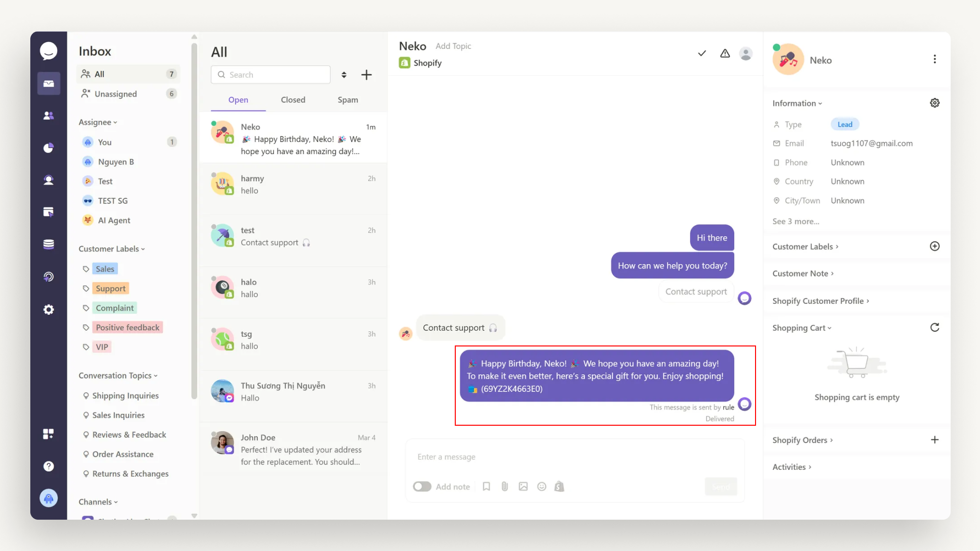Click the spam warning triangle icon
980x551 pixels.
tap(725, 53)
